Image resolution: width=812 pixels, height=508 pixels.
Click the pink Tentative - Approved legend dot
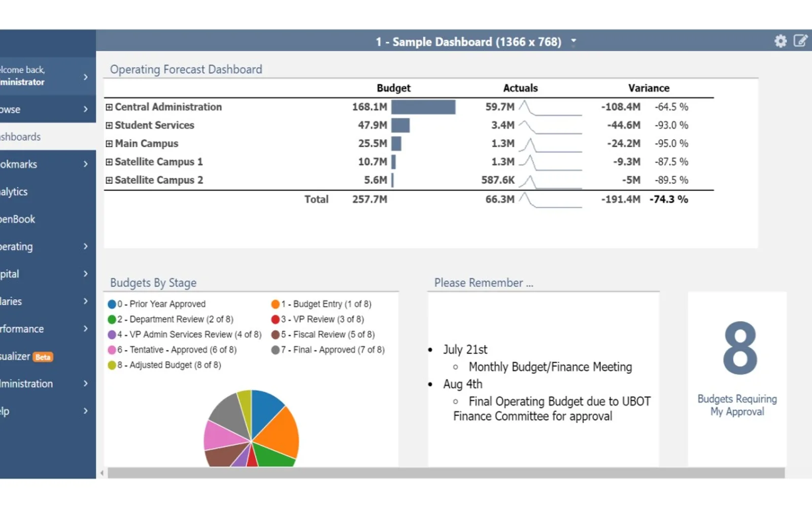point(112,350)
